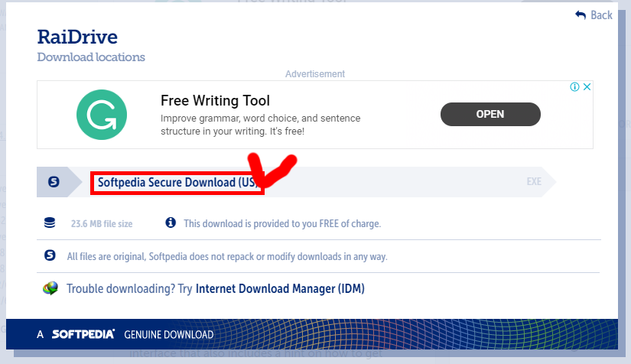
Task: Click the 23.6 MB file size text
Action: [102, 223]
